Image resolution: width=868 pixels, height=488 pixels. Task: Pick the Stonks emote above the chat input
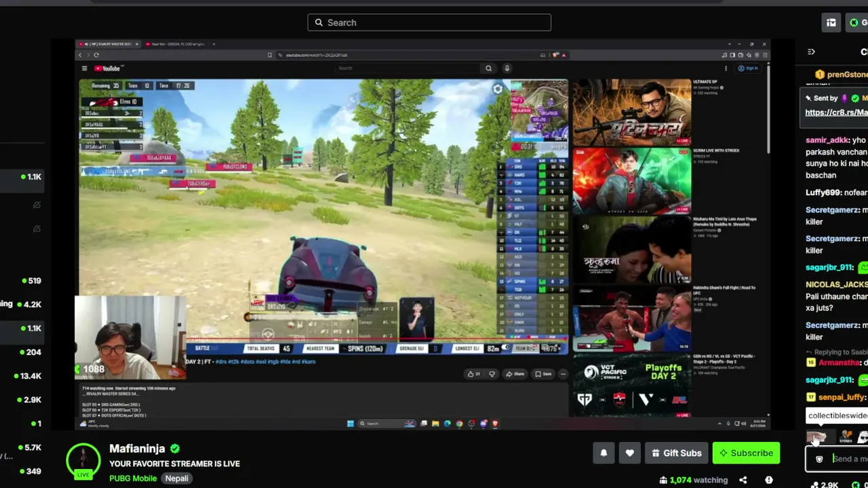pos(846,437)
